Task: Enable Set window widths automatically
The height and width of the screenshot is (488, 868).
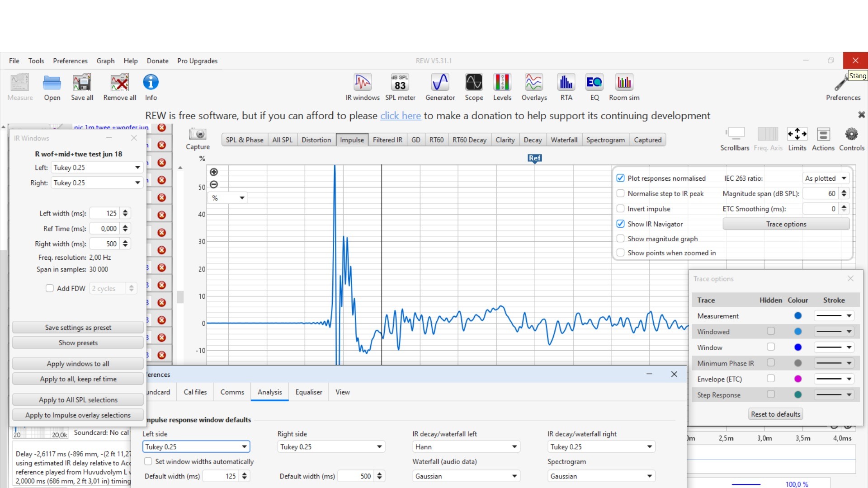Action: (x=148, y=461)
